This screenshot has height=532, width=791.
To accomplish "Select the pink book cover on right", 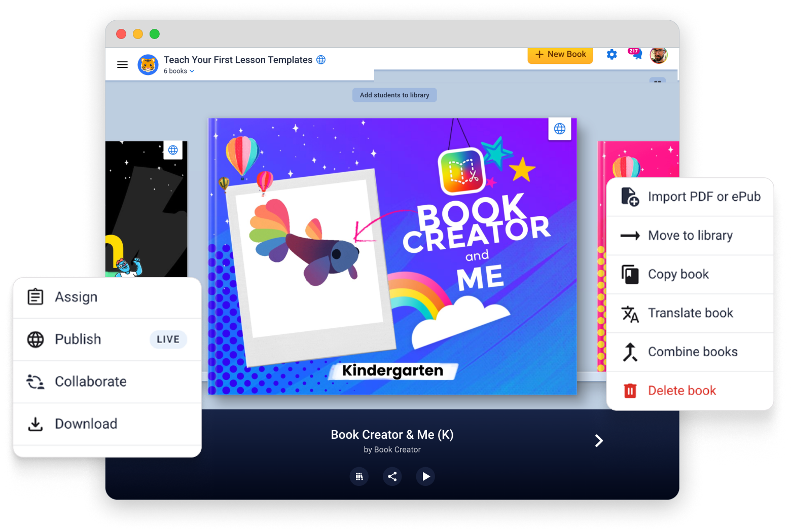I will 638,160.
